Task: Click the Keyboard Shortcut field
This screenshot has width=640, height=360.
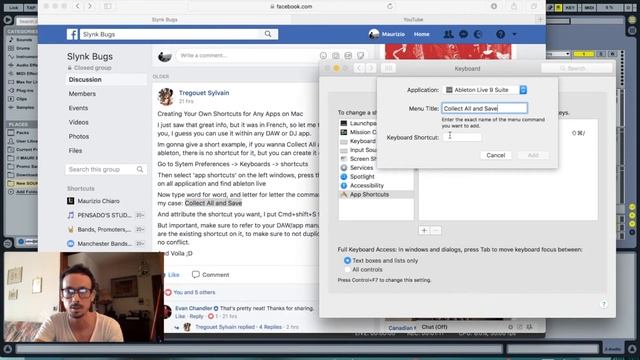Action: (462, 137)
